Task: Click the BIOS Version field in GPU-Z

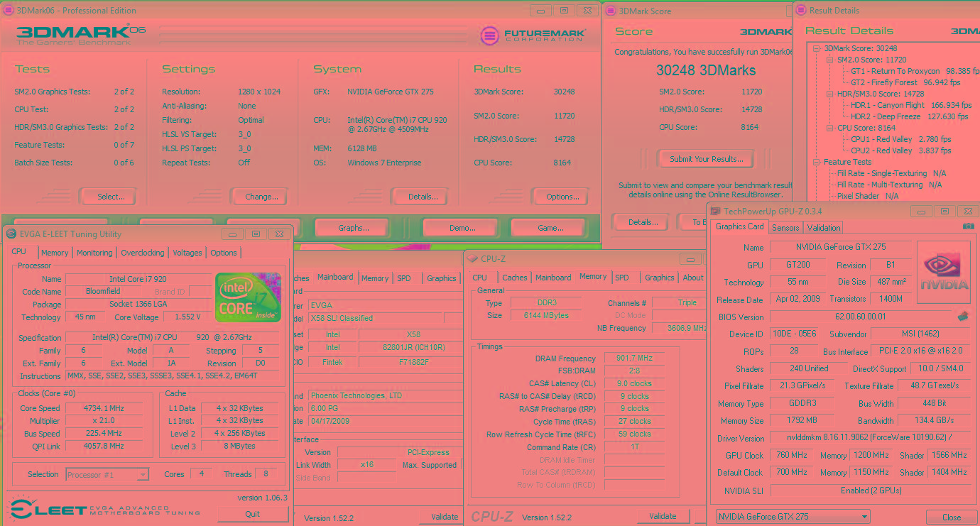Action: point(861,317)
